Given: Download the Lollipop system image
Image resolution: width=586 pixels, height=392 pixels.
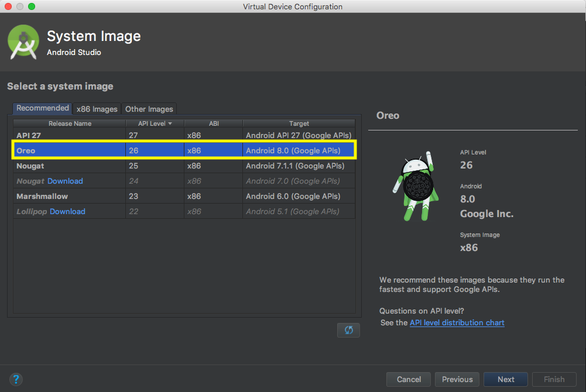Looking at the screenshot, I should [x=67, y=211].
